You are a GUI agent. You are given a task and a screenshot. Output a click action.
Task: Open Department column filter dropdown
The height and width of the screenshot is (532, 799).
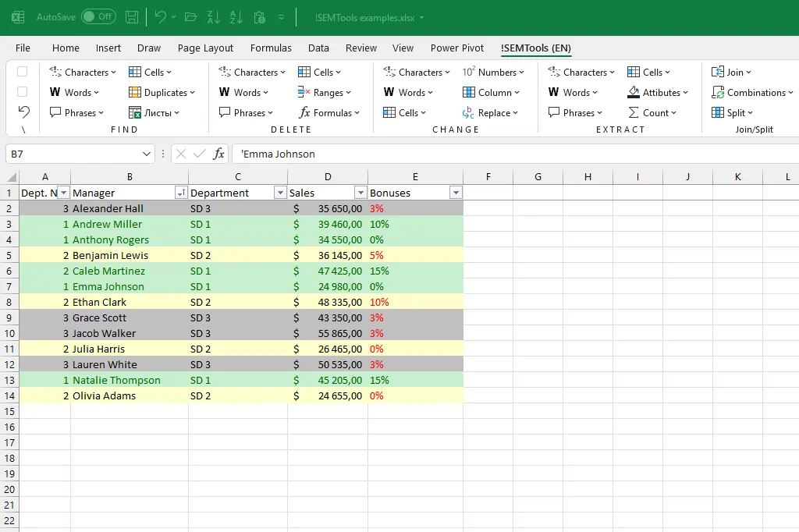[280, 193]
